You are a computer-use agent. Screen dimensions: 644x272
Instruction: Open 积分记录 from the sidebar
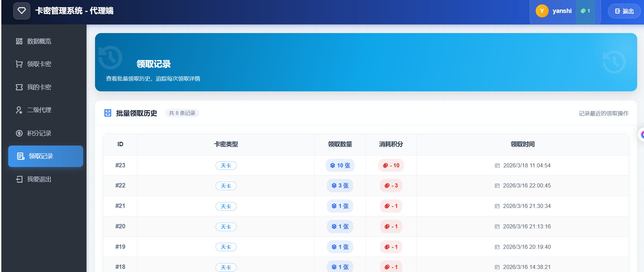[x=46, y=133]
